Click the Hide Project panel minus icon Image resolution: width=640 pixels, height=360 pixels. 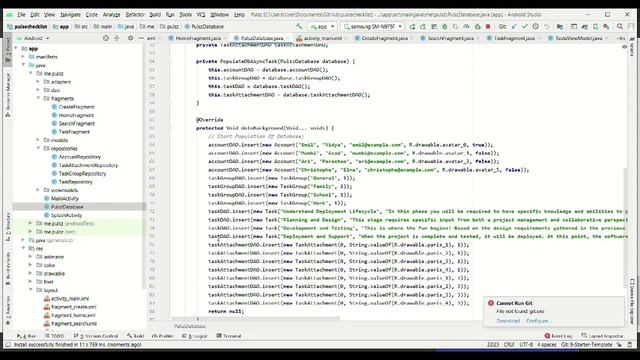[x=141, y=38]
